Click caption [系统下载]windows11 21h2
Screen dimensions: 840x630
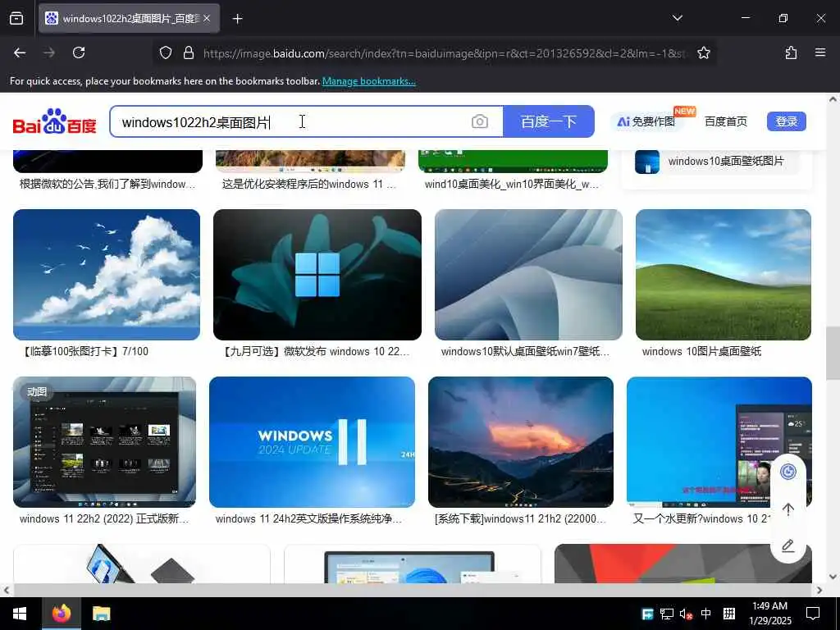(520, 519)
